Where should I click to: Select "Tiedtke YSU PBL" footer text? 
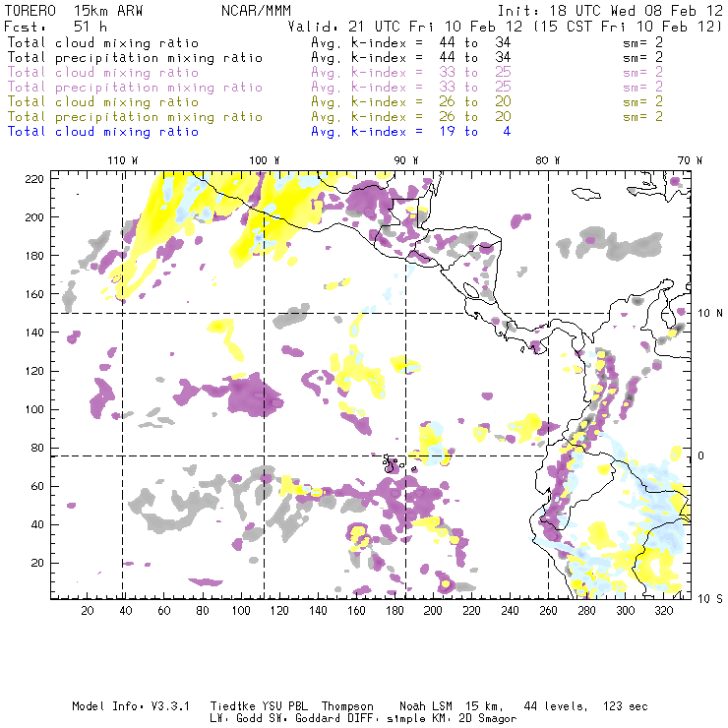pos(259,706)
